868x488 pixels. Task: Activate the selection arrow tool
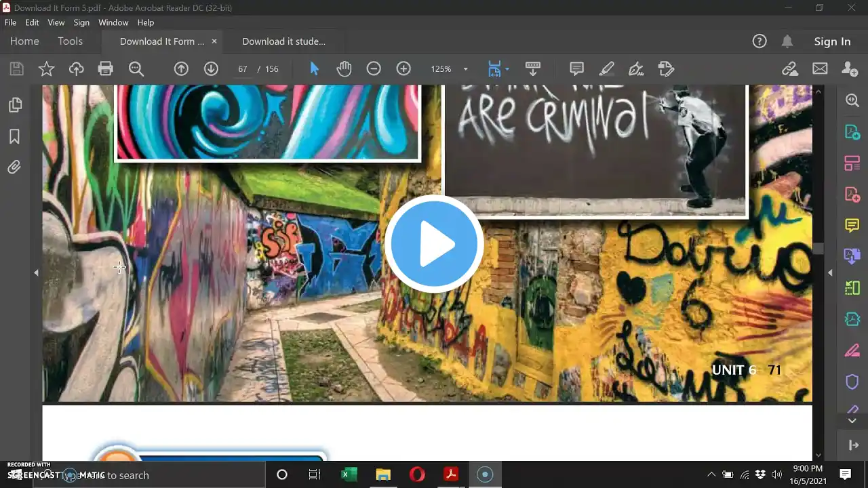pyautogui.click(x=314, y=68)
